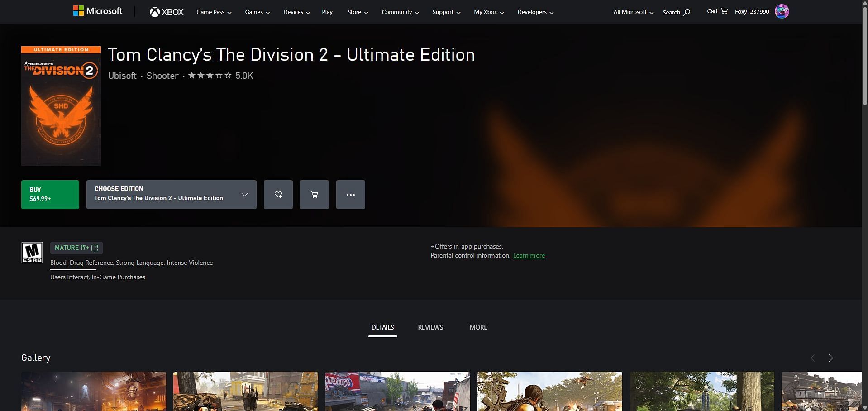Screen dimensions: 868x411
Task: Switch to the REVIEWS tab
Action: tap(430, 327)
